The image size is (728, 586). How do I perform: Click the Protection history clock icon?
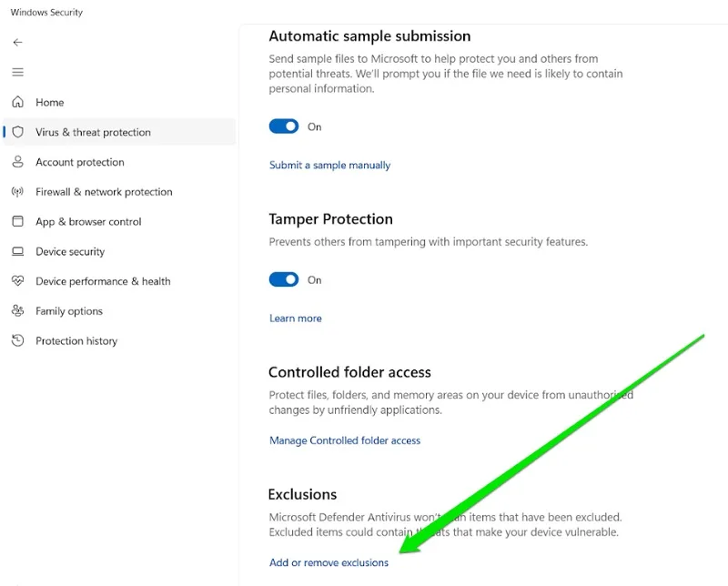pos(17,340)
